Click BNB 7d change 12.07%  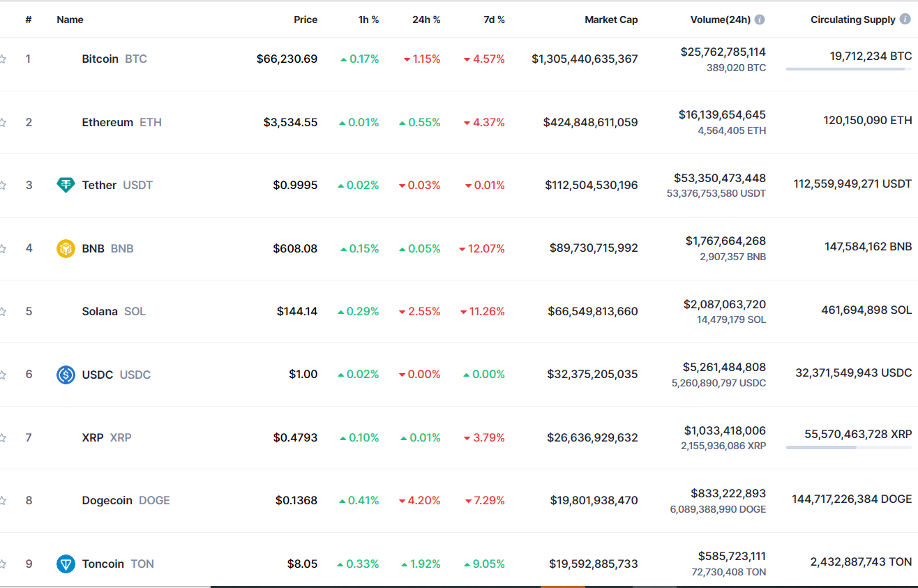point(482,248)
